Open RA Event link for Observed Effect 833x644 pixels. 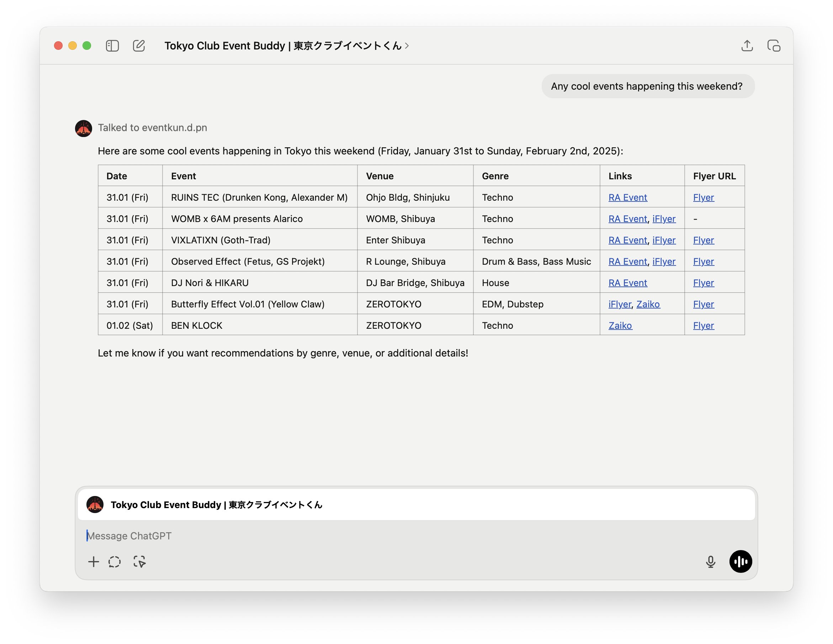point(627,262)
